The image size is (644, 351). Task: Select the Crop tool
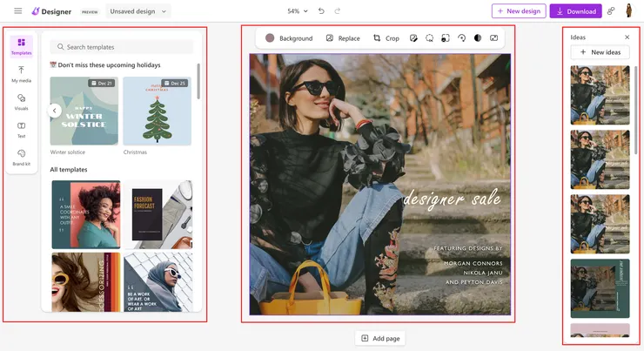tap(386, 38)
